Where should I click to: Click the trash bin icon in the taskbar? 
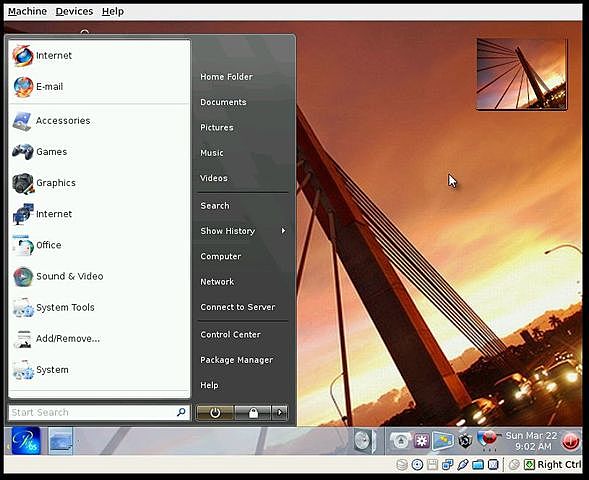point(364,440)
